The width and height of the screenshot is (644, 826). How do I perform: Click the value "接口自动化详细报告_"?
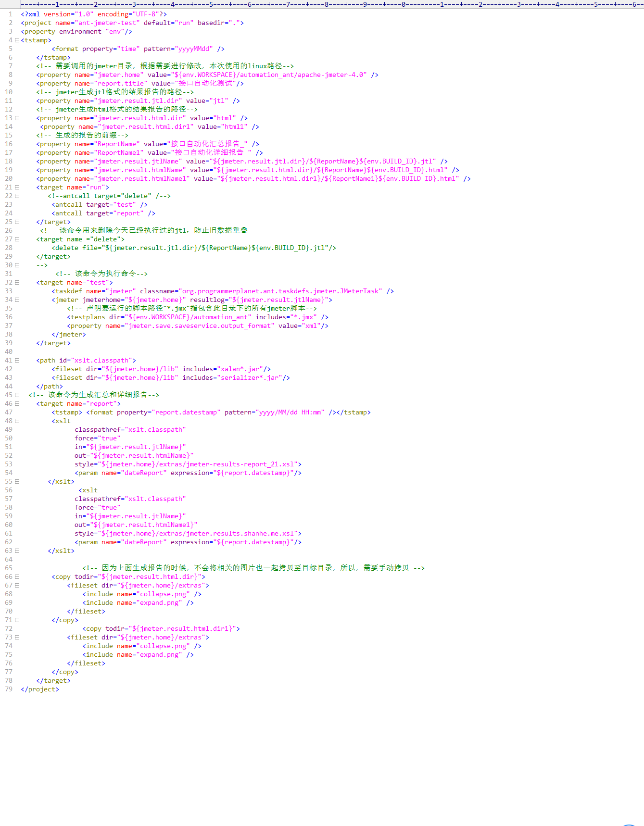tap(213, 153)
